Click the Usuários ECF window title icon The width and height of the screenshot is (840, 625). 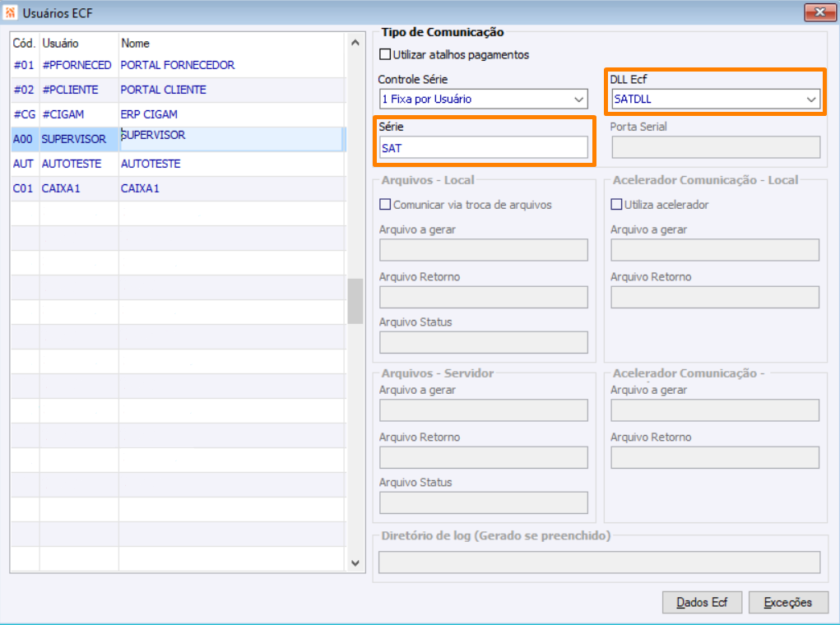click(11, 12)
